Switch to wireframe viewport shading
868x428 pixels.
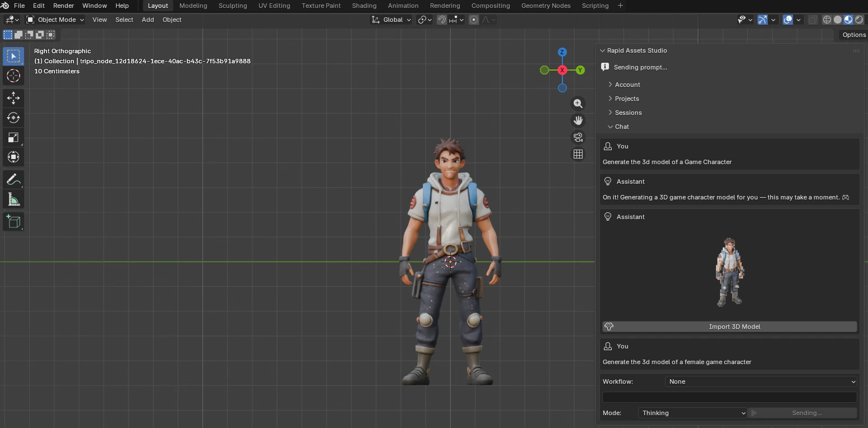pos(827,20)
